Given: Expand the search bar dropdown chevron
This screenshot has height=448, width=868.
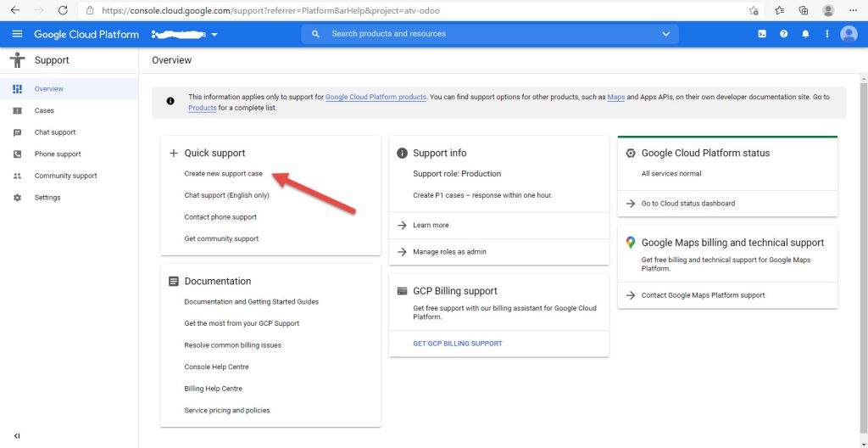Looking at the screenshot, I should pos(666,34).
